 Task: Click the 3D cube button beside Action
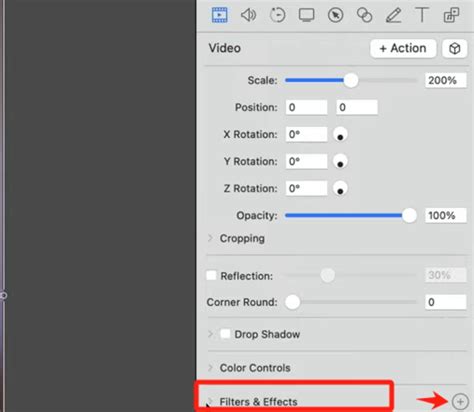pyautogui.click(x=455, y=49)
